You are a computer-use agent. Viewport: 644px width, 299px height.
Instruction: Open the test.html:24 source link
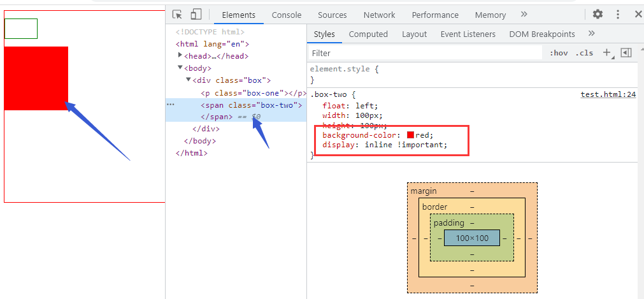(608, 94)
